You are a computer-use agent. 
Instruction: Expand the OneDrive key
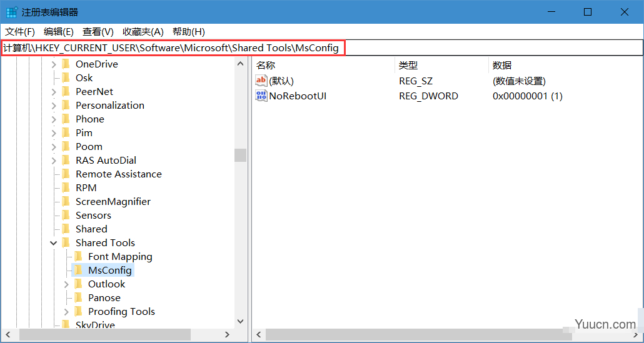tap(54, 64)
